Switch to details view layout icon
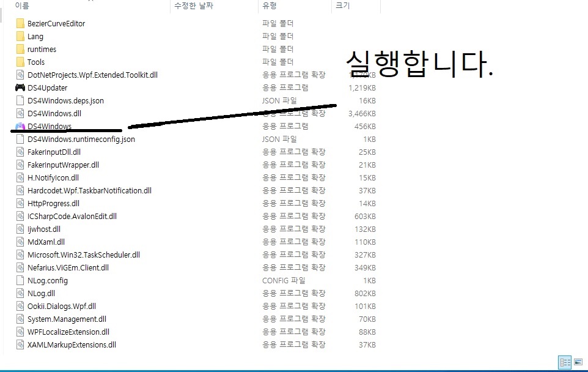Viewport: 588px width, 372px height. tap(565, 362)
